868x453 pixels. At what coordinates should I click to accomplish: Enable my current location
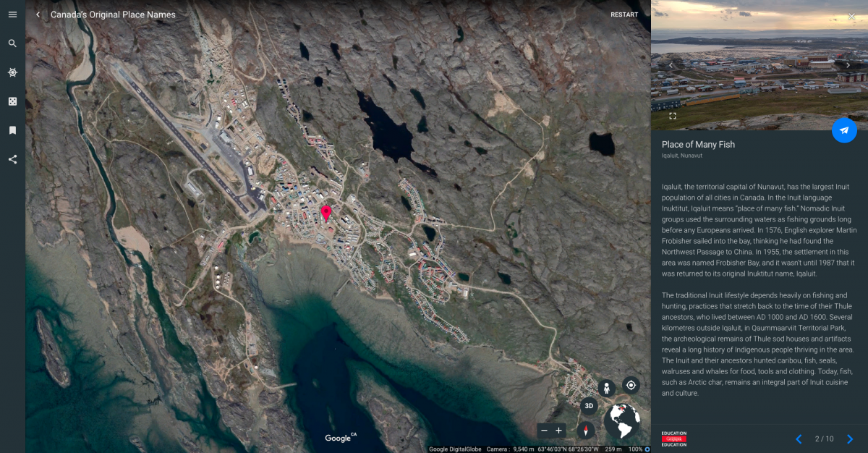coord(630,384)
